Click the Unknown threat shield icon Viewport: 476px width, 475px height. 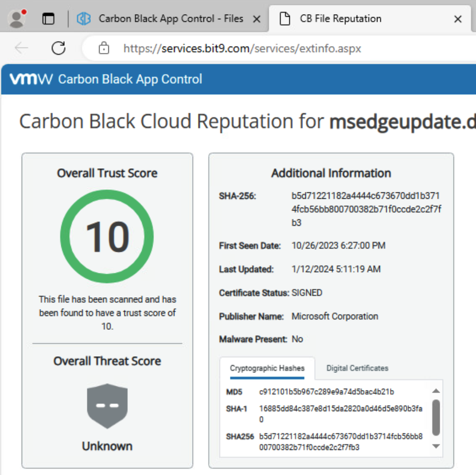click(107, 406)
